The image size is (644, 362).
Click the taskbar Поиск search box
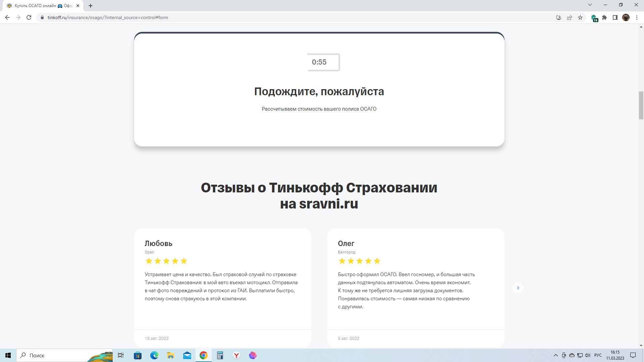coord(64,355)
